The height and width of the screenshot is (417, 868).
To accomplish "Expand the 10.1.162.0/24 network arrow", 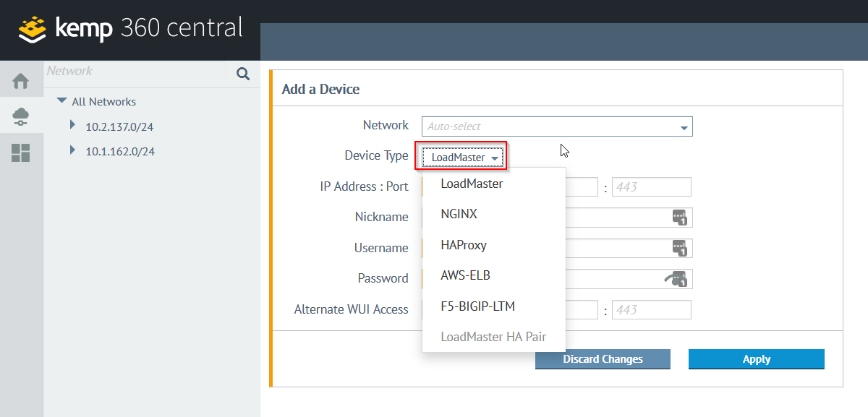I will (x=72, y=150).
